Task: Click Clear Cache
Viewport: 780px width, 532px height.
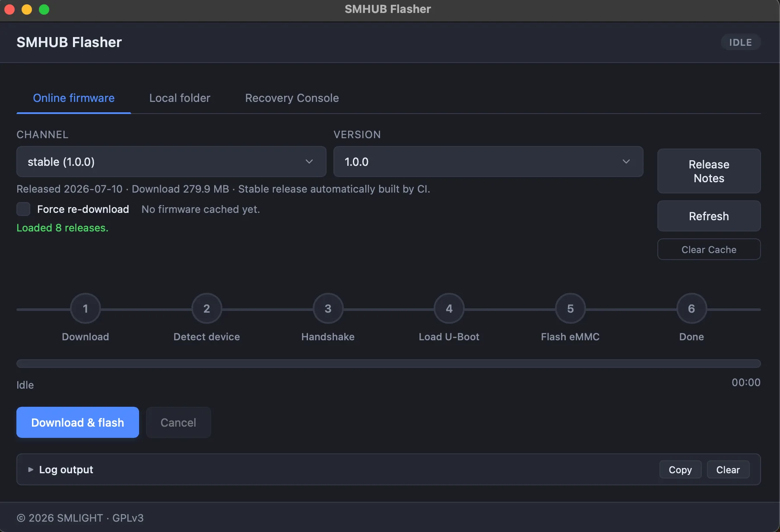Action: (709, 250)
